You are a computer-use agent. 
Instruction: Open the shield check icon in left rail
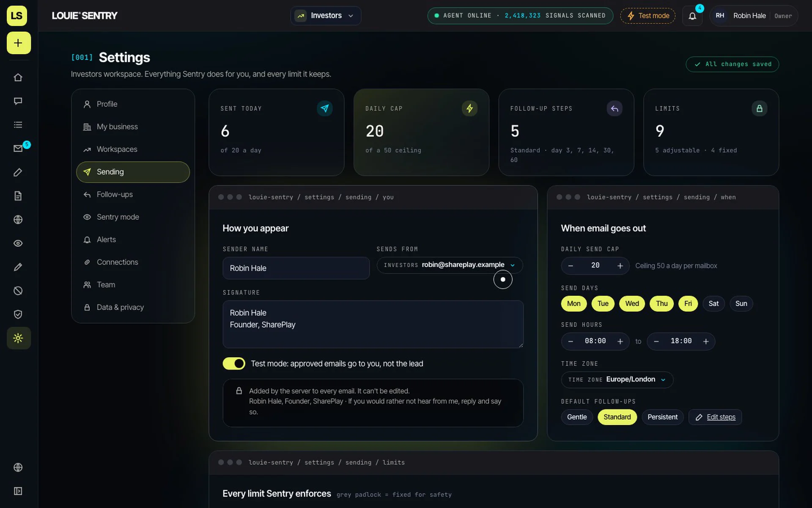click(18, 315)
